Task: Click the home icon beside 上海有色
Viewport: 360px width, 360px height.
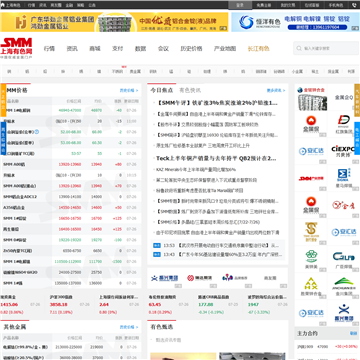Action: pos(3,5)
